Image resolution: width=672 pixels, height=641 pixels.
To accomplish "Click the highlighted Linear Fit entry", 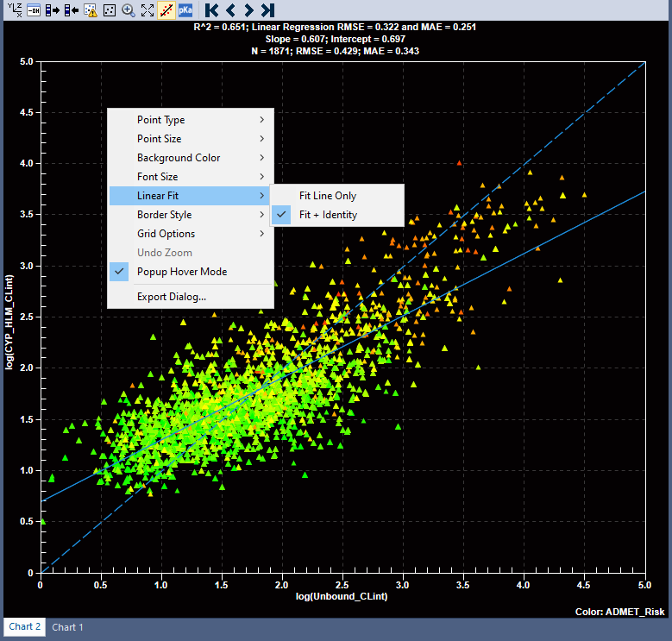I will [191, 196].
